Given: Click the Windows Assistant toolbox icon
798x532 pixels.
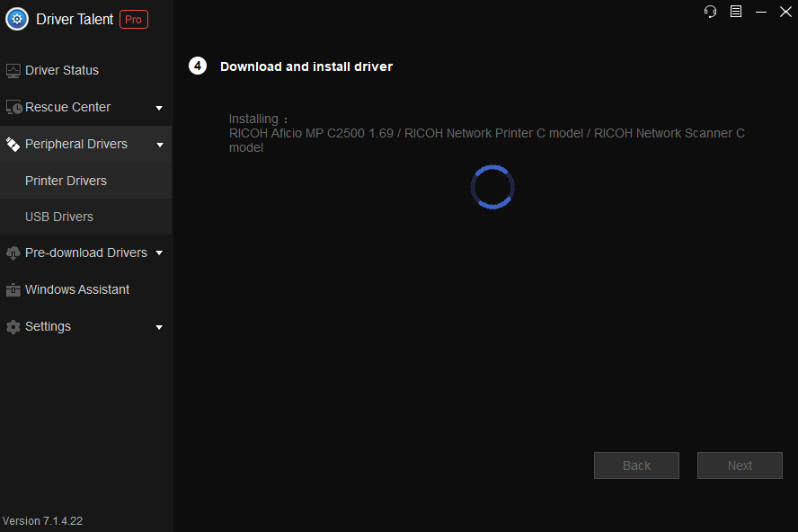Looking at the screenshot, I should point(13,289).
